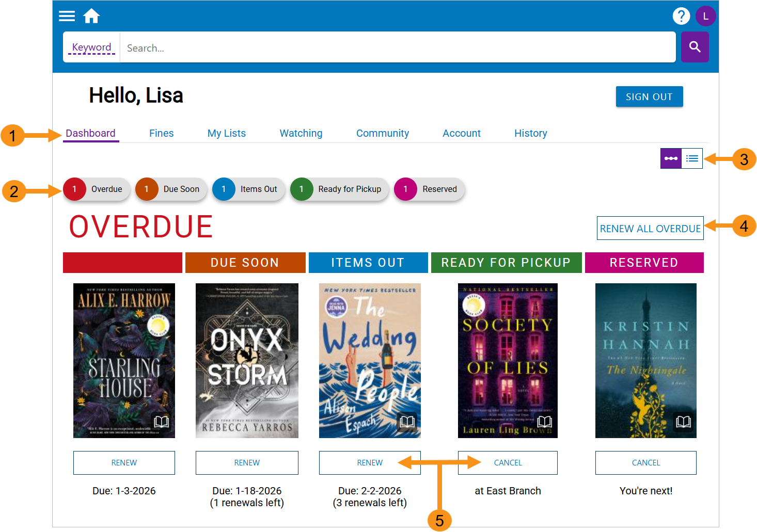The width and height of the screenshot is (757, 532).
Task: Click the Renew All Overdue button
Action: pos(650,228)
